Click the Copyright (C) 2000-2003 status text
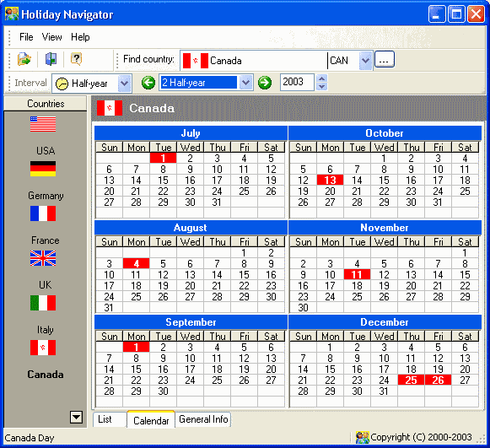Image resolution: width=490 pixels, height=448 pixels. 421,437
